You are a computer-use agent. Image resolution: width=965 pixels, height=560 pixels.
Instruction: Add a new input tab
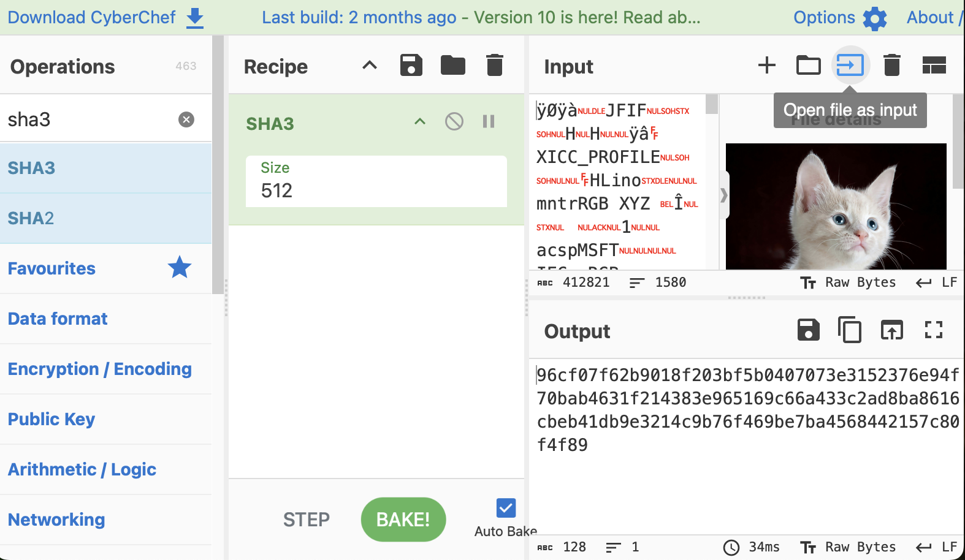click(766, 65)
